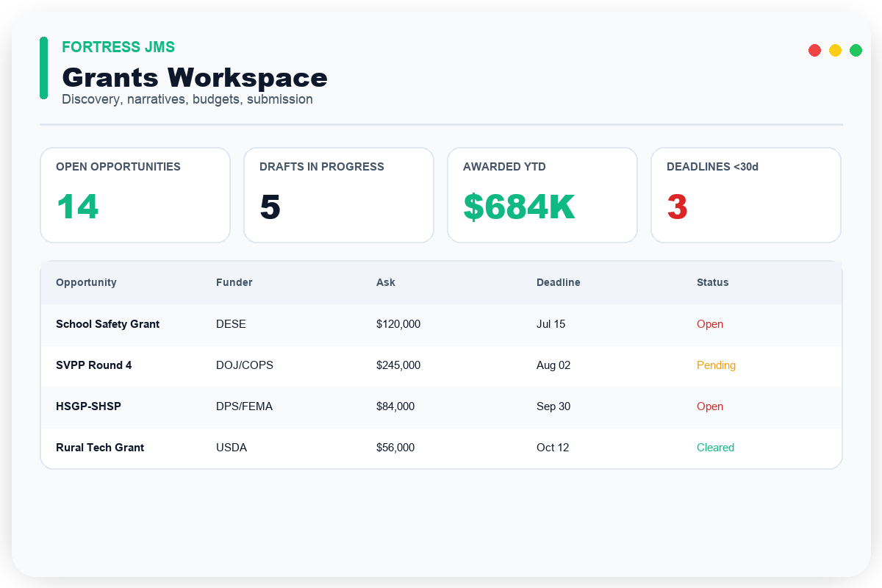
Task: Click the Sep 30 deadline
Action: (553, 406)
